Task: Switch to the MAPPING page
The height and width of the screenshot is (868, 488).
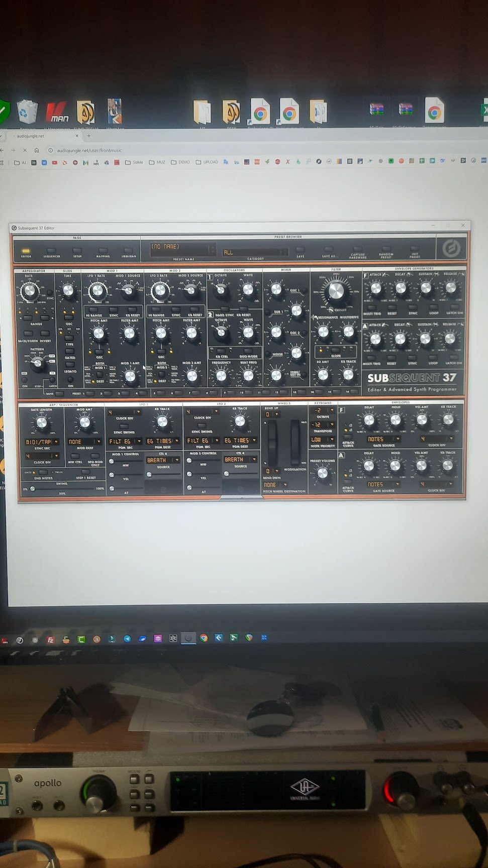Action: point(103,251)
